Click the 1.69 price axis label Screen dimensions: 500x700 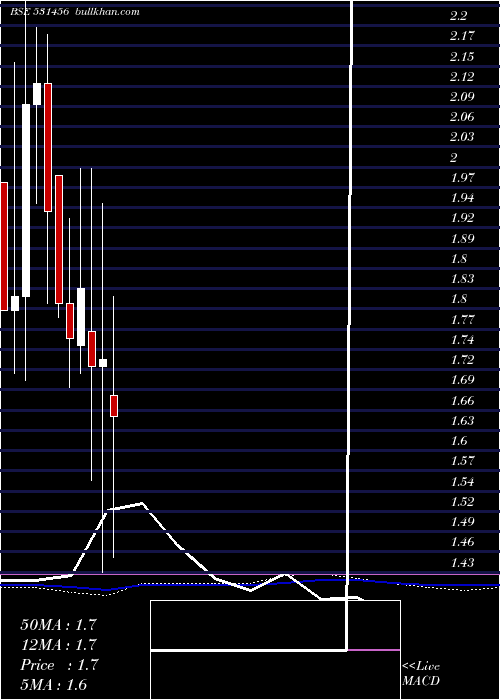tap(462, 380)
